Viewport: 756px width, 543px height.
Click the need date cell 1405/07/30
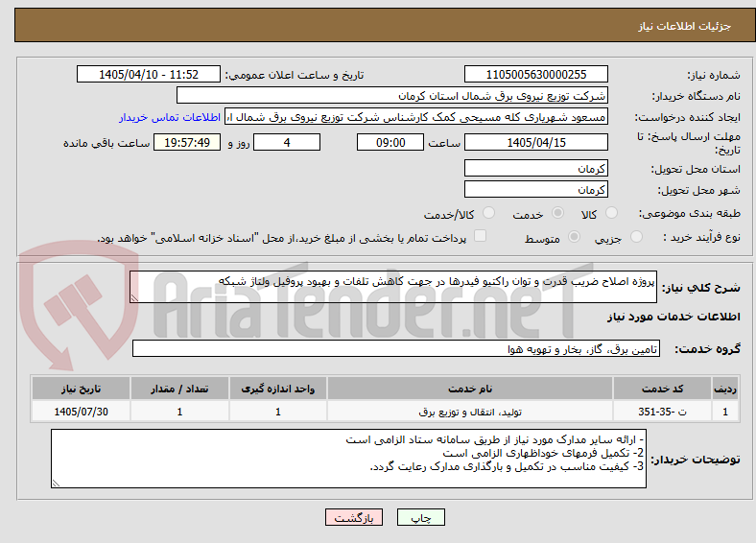[x=81, y=412]
